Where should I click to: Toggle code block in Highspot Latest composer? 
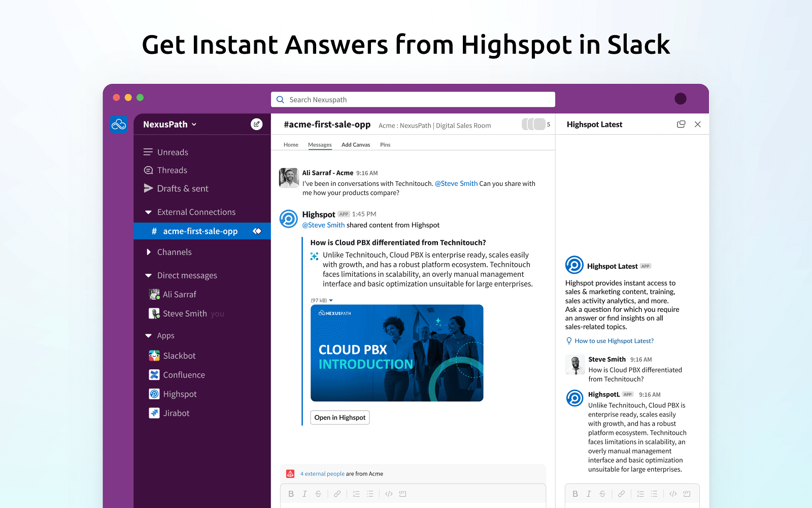(687, 494)
